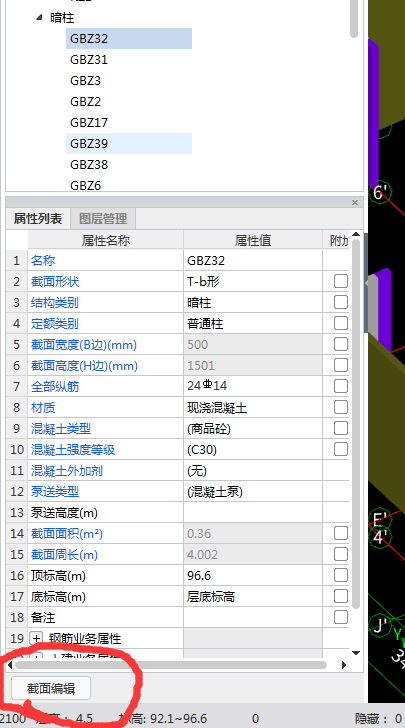Click axis marker 6' in viewport

[381, 192]
